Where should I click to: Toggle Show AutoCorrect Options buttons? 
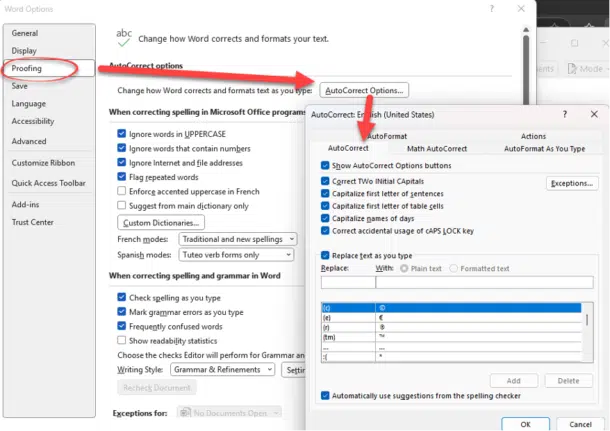[325, 165]
